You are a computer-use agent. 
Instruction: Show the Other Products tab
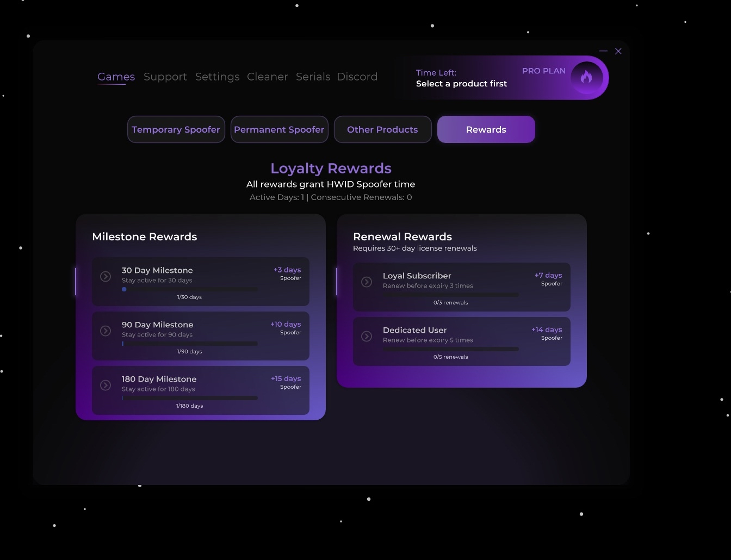coord(382,129)
